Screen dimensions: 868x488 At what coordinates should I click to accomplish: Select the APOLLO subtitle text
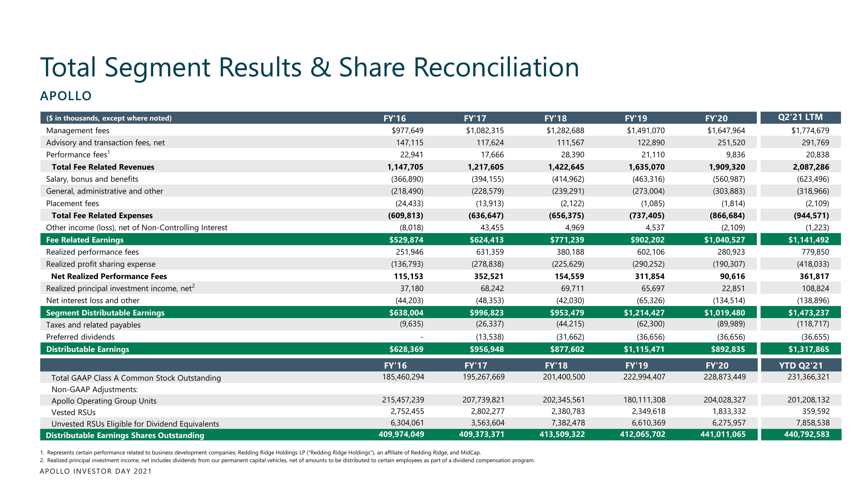[x=66, y=96]
